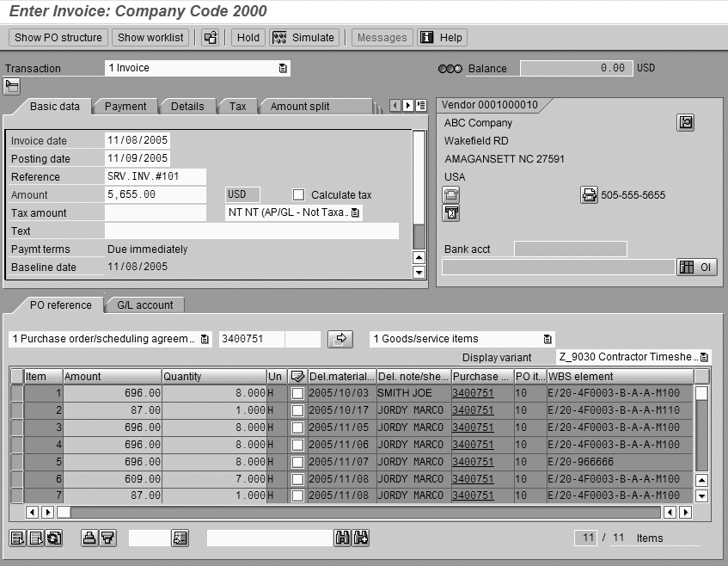The height and width of the screenshot is (566, 728).
Task: Click the arrow button next to PO number 3400751
Action: tap(340, 339)
